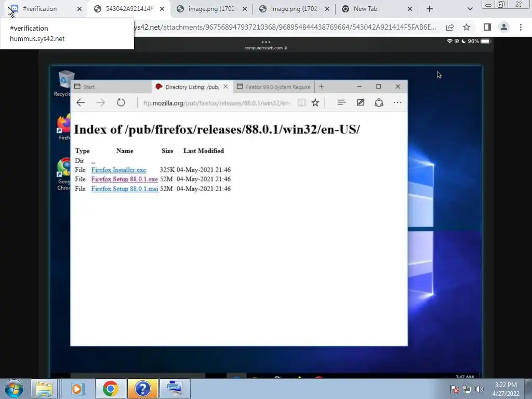Switch to Firefox 99.0 System Require tab
Image resolution: width=532 pixels, height=399 pixels.
click(274, 87)
